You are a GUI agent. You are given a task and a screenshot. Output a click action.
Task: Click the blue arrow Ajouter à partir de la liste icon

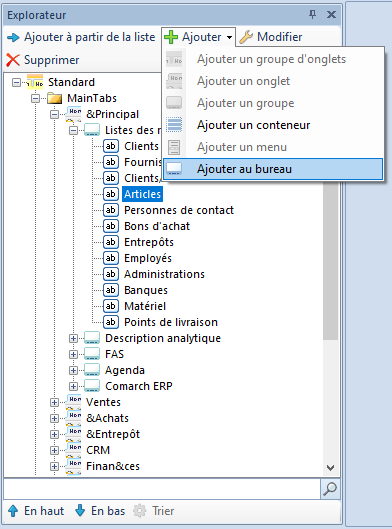click(x=13, y=37)
